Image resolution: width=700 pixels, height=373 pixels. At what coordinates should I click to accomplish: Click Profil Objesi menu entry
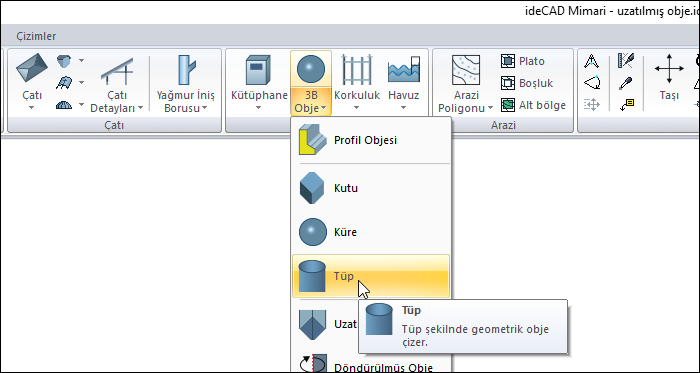click(371, 140)
